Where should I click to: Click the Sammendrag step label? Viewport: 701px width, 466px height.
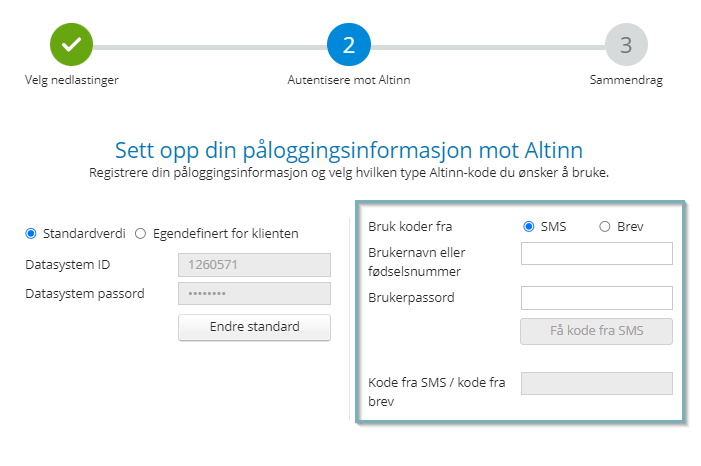click(x=626, y=80)
